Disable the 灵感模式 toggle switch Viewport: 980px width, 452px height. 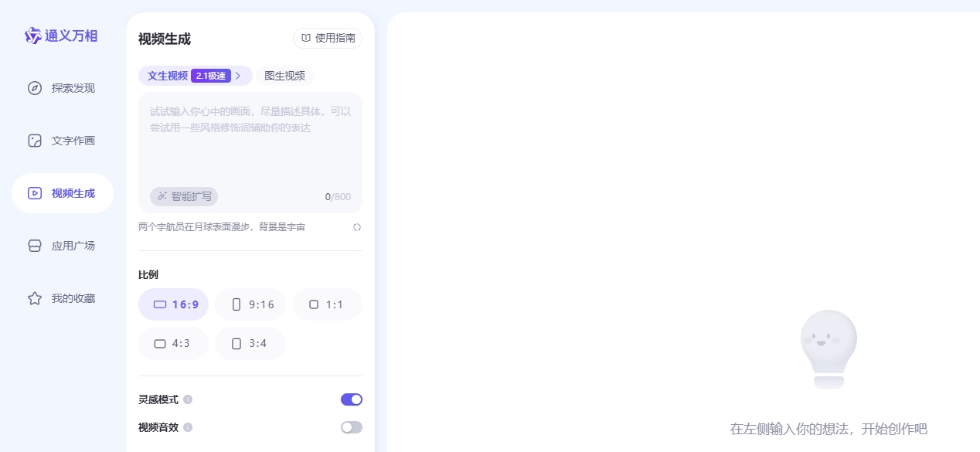(352, 399)
